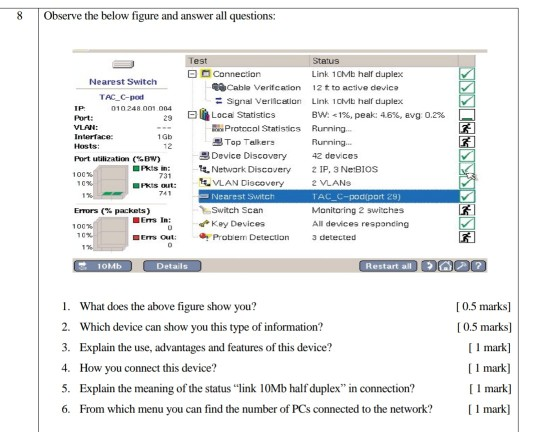Click the status indicator for Local Statistics
Screen dimensions: 540x432
pyautogui.click(x=467, y=115)
